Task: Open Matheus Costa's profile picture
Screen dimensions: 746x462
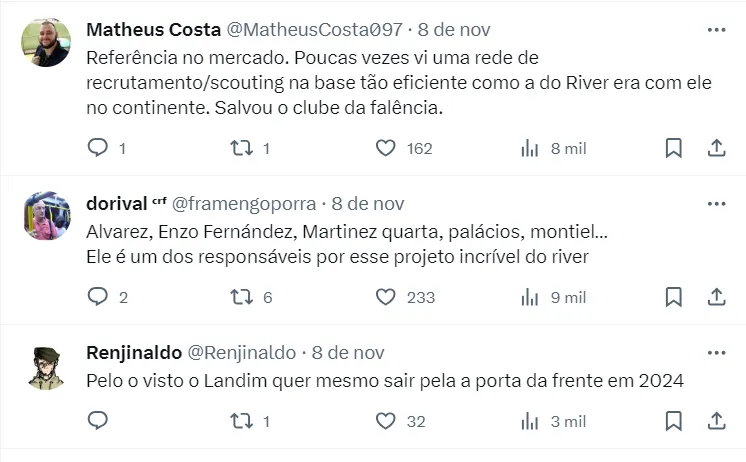Action: (x=46, y=43)
